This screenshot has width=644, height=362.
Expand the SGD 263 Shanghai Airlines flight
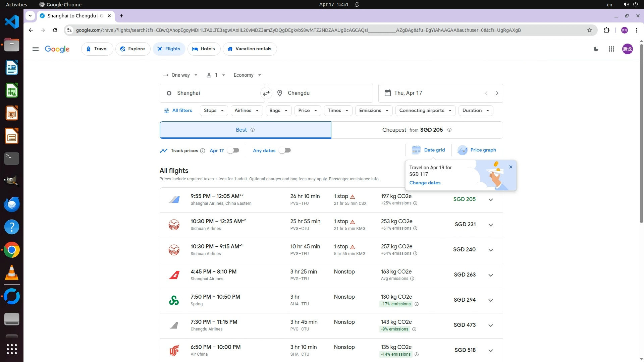490,275
